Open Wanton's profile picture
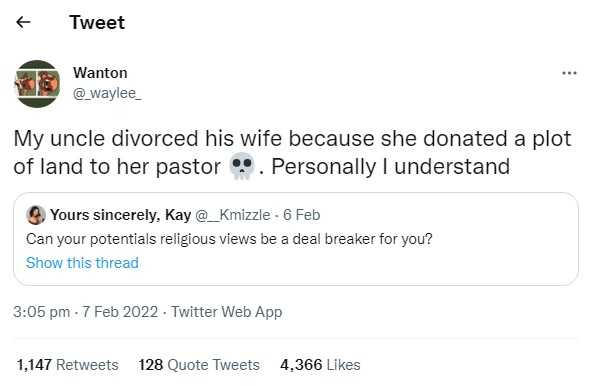This screenshot has height=386, width=591. click(x=37, y=84)
